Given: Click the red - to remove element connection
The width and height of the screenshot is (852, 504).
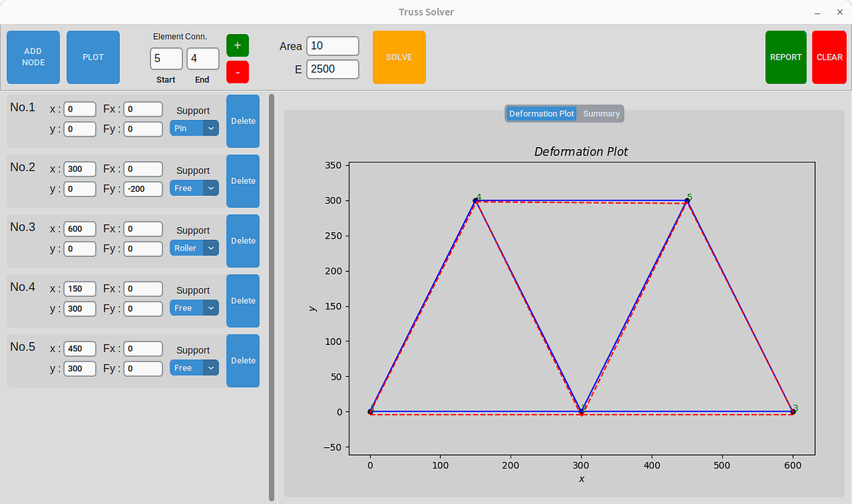Looking at the screenshot, I should 237,72.
